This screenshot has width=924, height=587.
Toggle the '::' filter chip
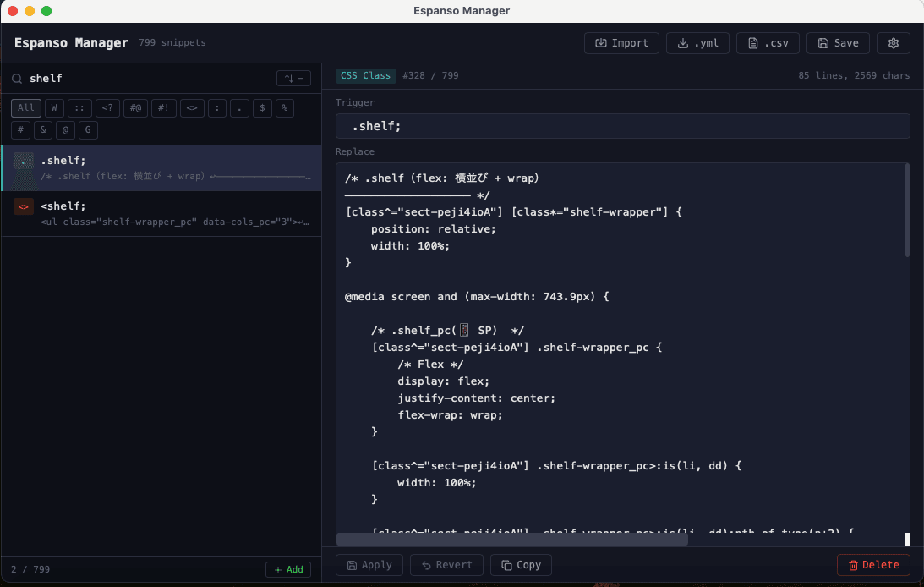(79, 108)
